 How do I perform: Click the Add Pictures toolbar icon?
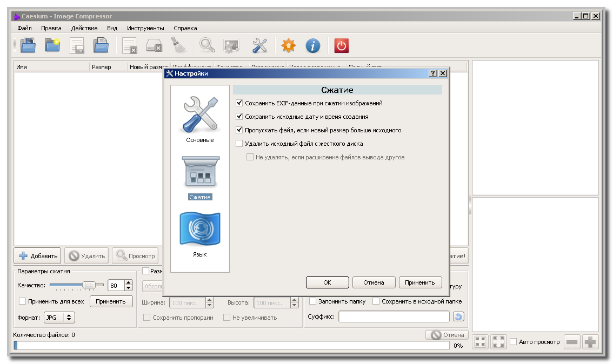pyautogui.click(x=28, y=45)
